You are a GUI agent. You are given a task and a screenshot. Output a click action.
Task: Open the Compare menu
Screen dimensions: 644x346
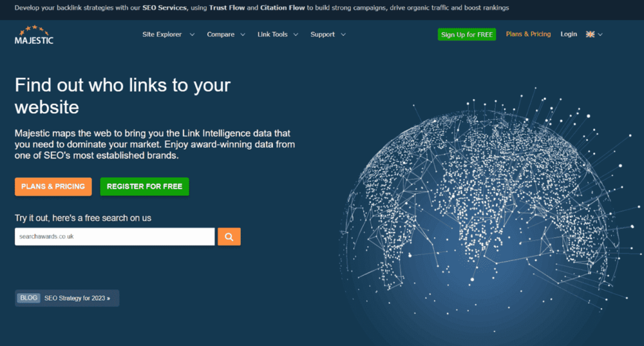click(x=221, y=35)
